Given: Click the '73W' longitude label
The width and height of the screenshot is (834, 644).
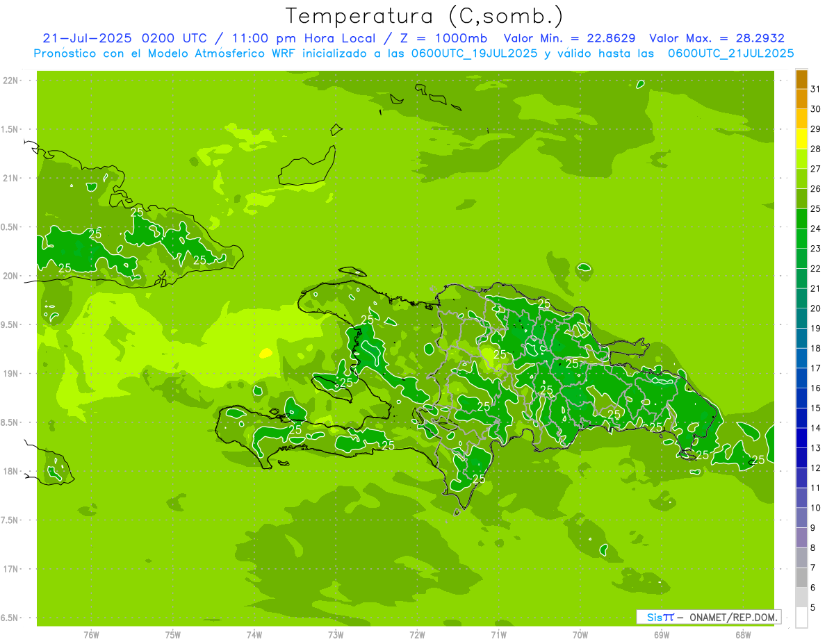Looking at the screenshot, I should coord(336,635).
